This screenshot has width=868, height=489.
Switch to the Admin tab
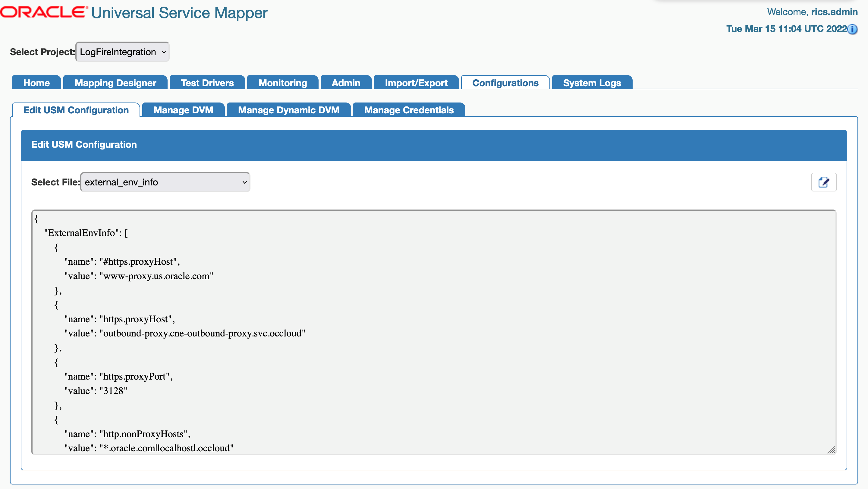click(x=346, y=83)
